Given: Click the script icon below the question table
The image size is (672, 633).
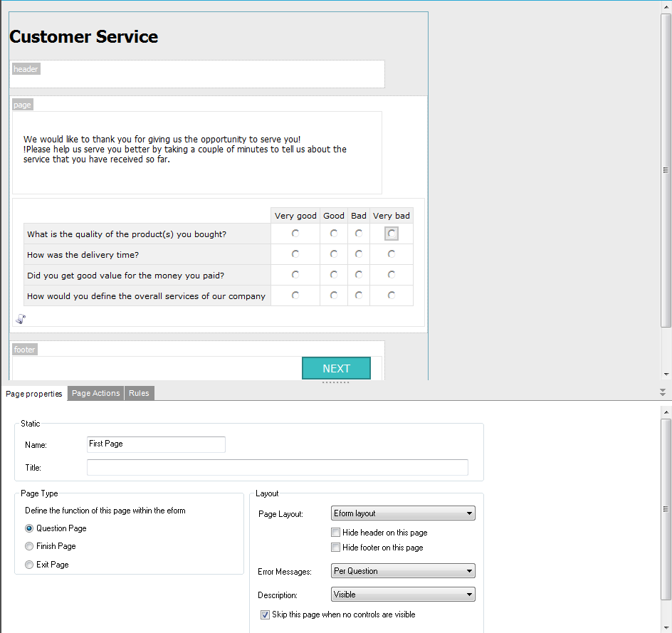Looking at the screenshot, I should tap(21, 319).
